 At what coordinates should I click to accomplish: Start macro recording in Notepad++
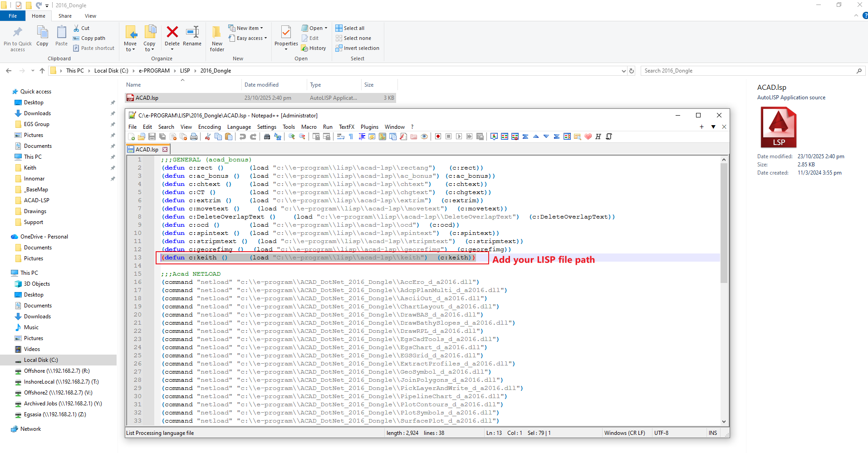pyautogui.click(x=437, y=136)
